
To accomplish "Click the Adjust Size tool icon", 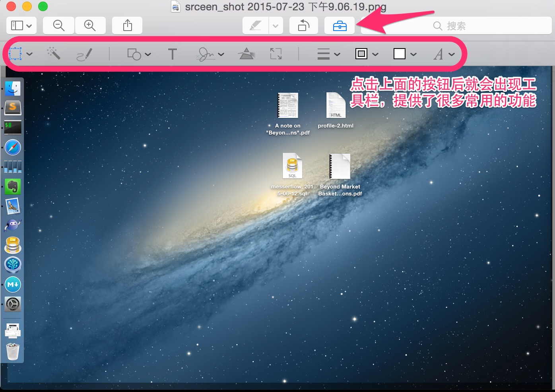I will click(276, 54).
